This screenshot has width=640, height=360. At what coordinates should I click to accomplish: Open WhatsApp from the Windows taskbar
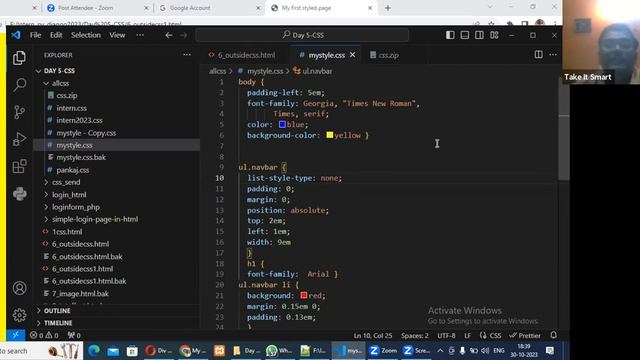pyautogui.click(x=279, y=351)
